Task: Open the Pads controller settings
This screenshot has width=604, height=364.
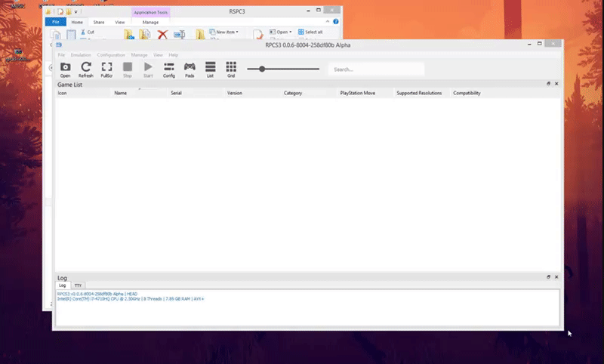Action: [190, 69]
